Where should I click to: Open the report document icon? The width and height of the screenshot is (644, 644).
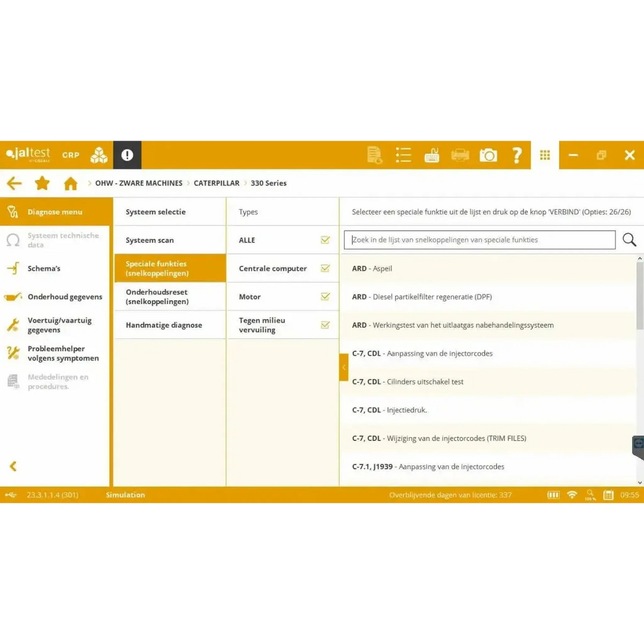point(375,155)
